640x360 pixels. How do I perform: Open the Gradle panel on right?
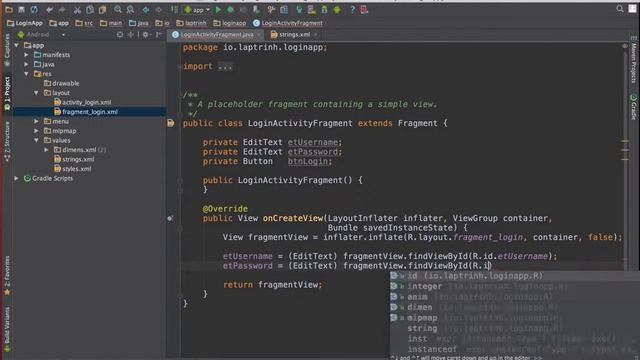[x=633, y=107]
